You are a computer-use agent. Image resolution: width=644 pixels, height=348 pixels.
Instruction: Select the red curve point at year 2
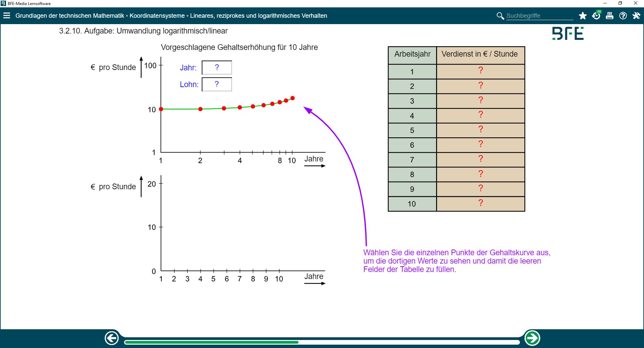point(200,109)
